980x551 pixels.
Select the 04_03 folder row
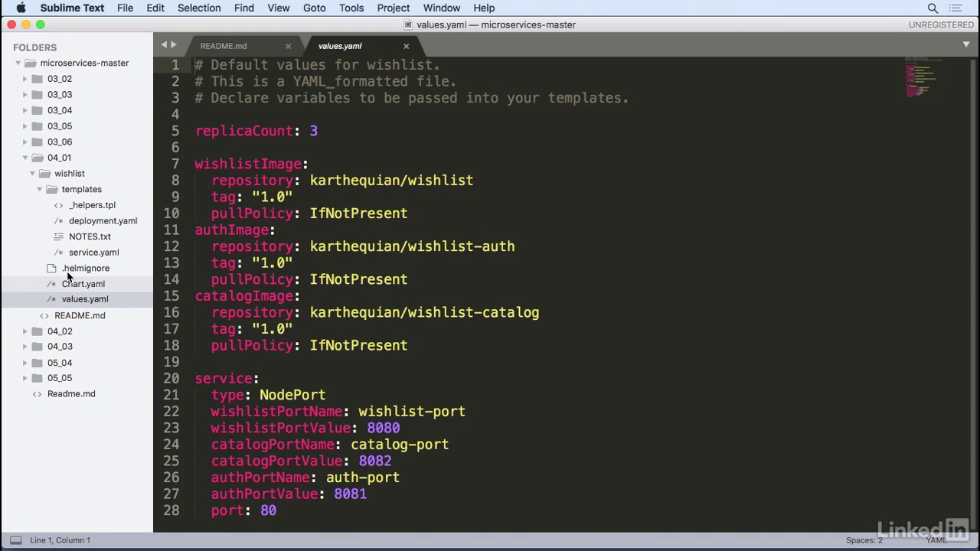click(77, 347)
